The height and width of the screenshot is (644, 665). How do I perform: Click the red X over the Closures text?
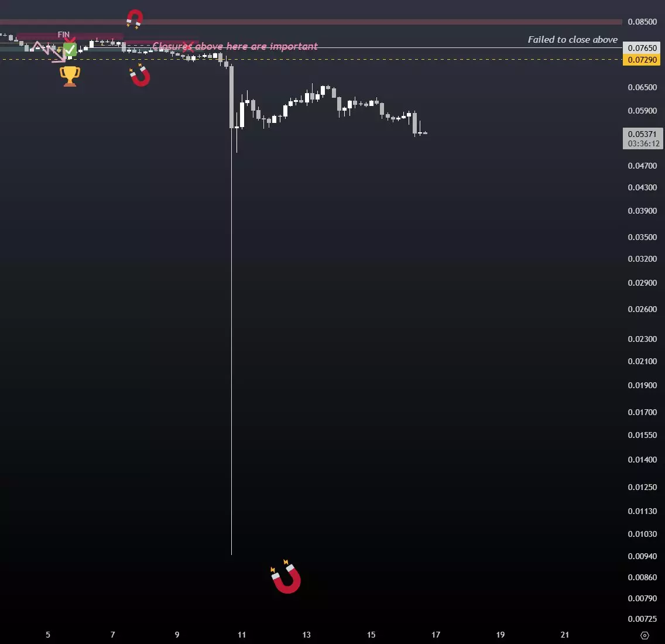187,46
